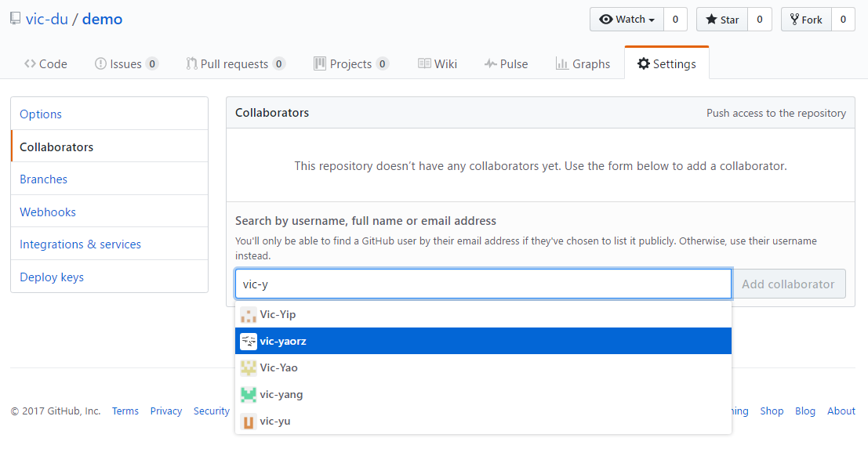Click the stargazers count next to Star
This screenshot has height=456, width=868.
coord(760,20)
